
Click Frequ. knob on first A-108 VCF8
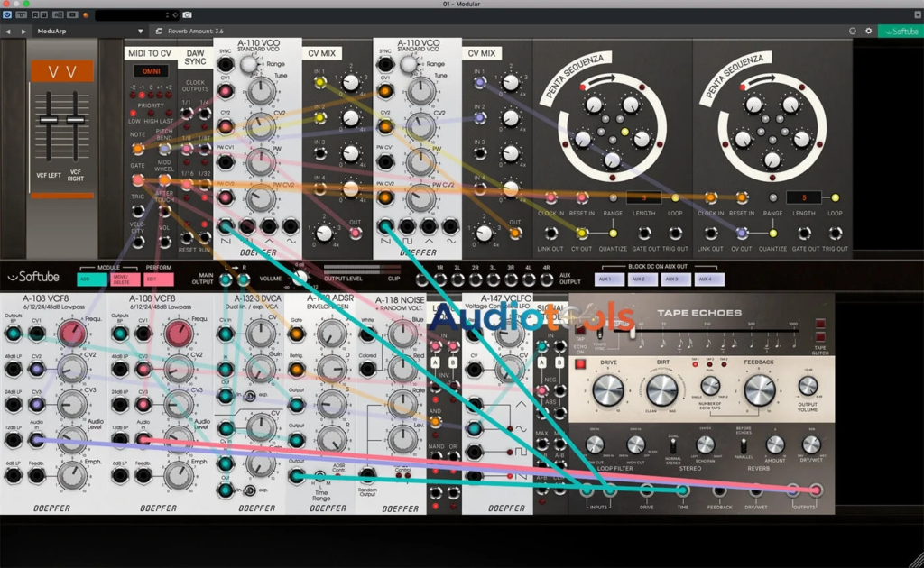[71, 334]
